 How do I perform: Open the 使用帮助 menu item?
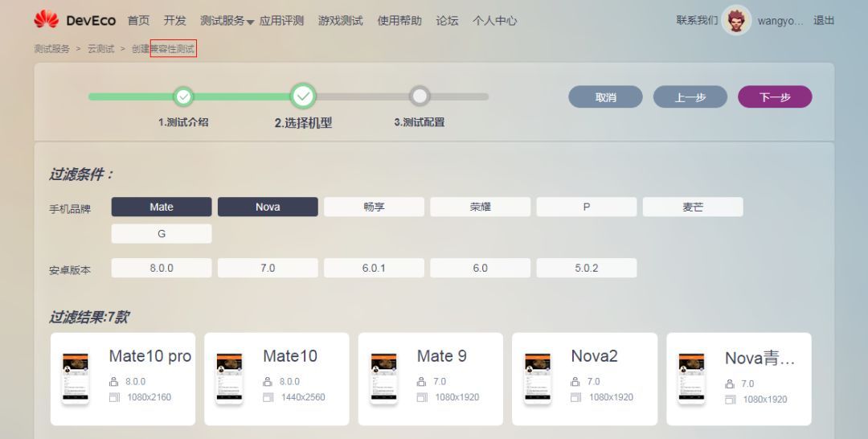point(399,20)
